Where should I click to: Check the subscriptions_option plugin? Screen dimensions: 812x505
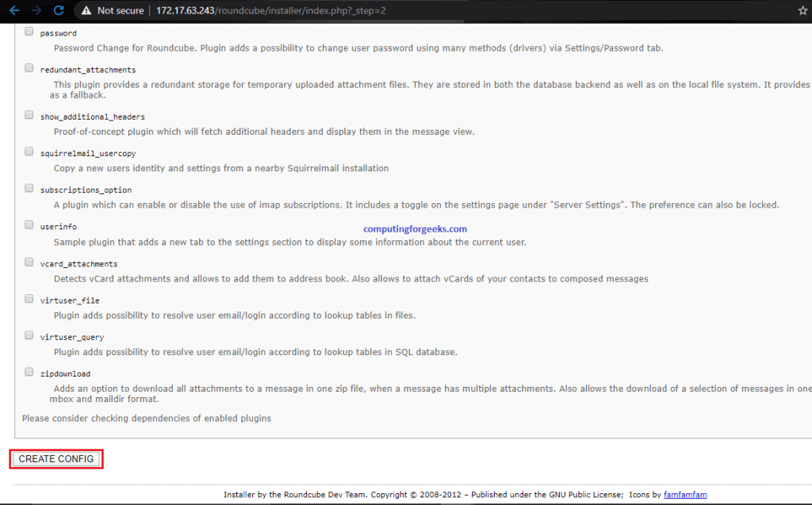tap(29, 188)
